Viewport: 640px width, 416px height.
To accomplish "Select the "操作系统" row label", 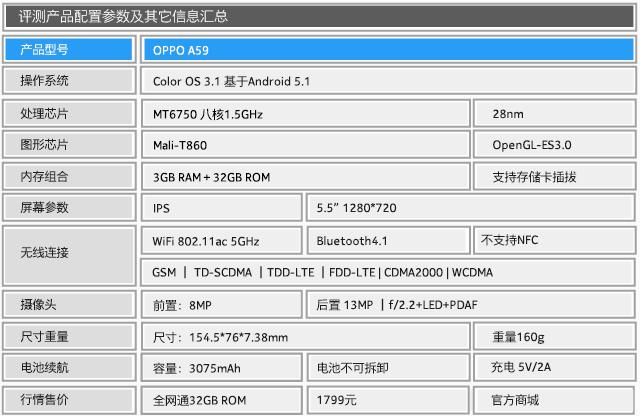I will [69, 81].
